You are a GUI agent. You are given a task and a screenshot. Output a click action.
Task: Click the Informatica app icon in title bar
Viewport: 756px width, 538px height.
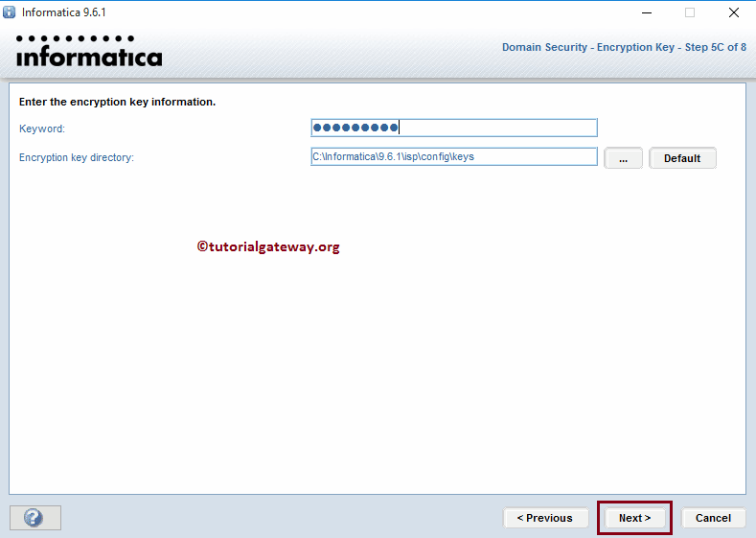(x=10, y=12)
